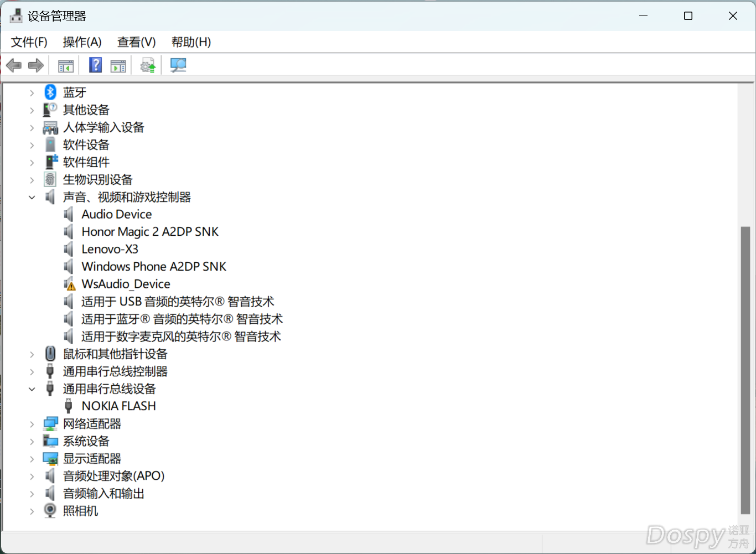Select Windows Phone A2DP SNK device
This screenshot has width=756, height=554.
pos(154,266)
